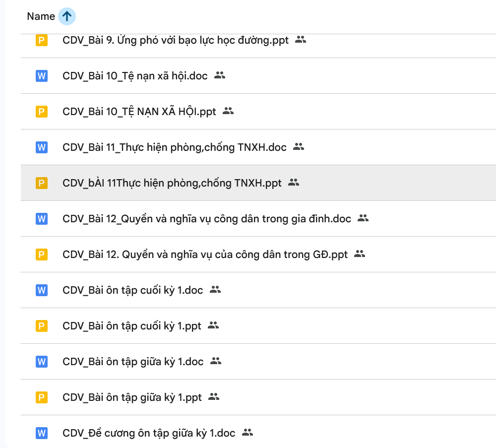This screenshot has width=496, height=448.
Task: Click the Name column header
Action: pos(41,16)
